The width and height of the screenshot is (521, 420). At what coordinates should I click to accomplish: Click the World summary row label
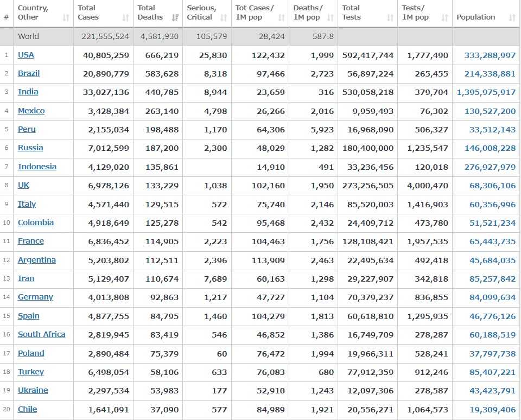28,36
